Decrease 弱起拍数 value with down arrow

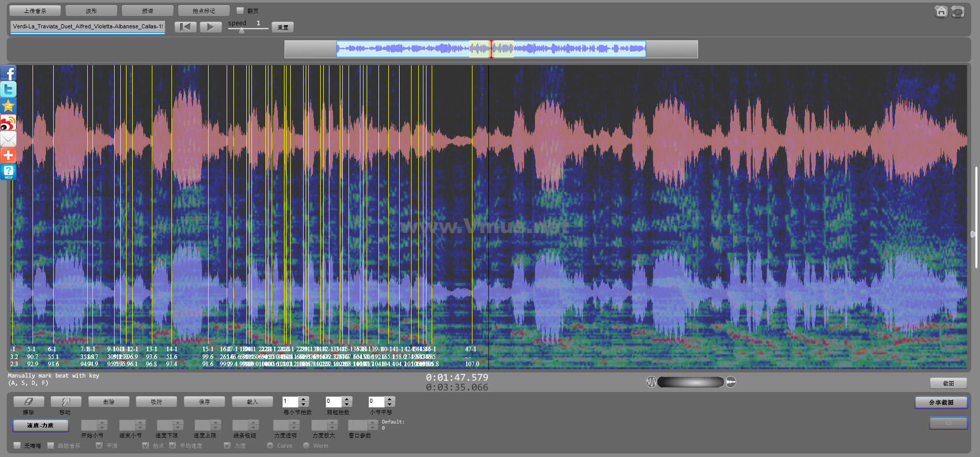pyautogui.click(x=347, y=404)
